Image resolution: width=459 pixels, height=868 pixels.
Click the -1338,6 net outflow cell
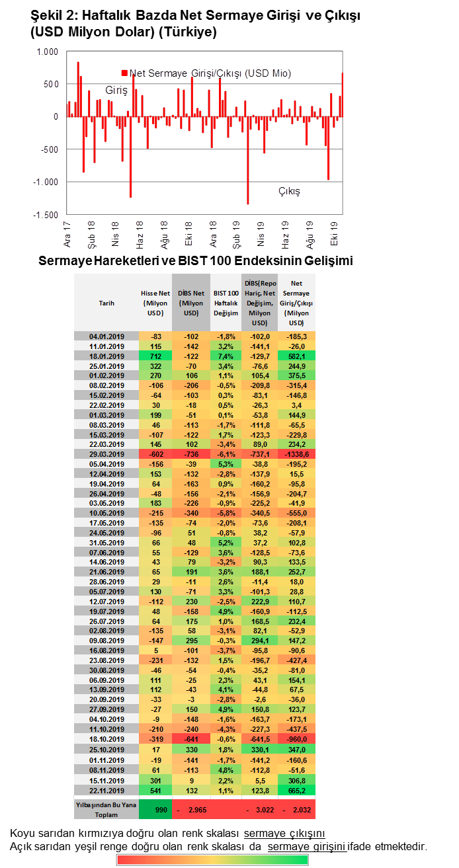tap(297, 455)
